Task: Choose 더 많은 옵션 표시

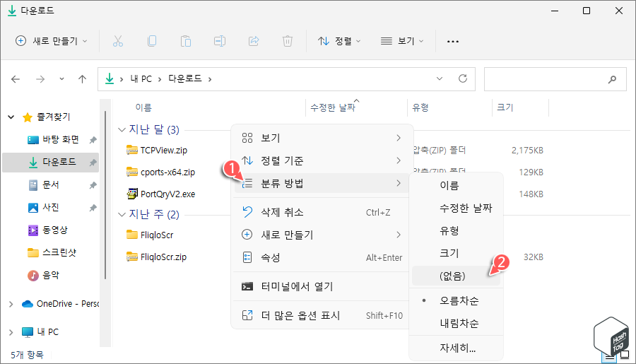Action: click(x=322, y=315)
